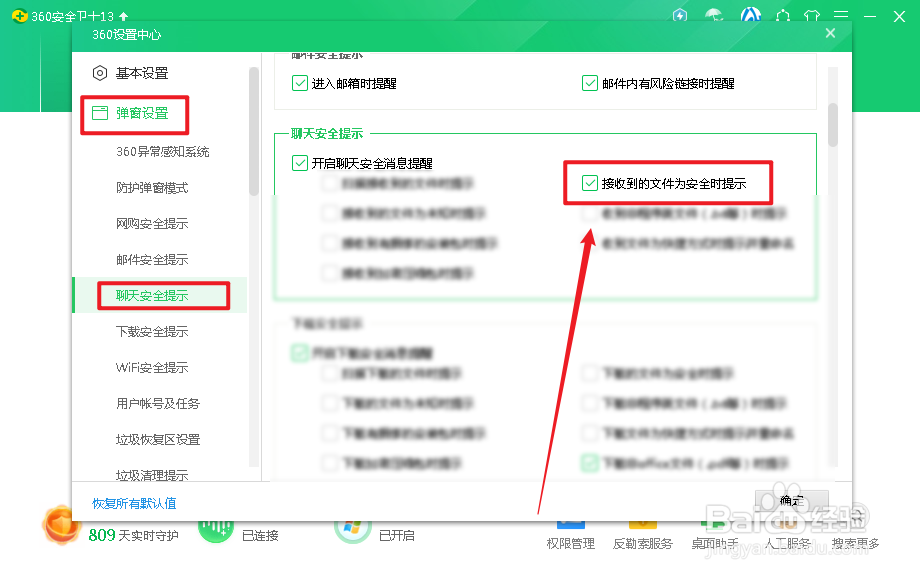The height and width of the screenshot is (580, 920).
Task: Open the 基本设置 section
Action: point(142,73)
